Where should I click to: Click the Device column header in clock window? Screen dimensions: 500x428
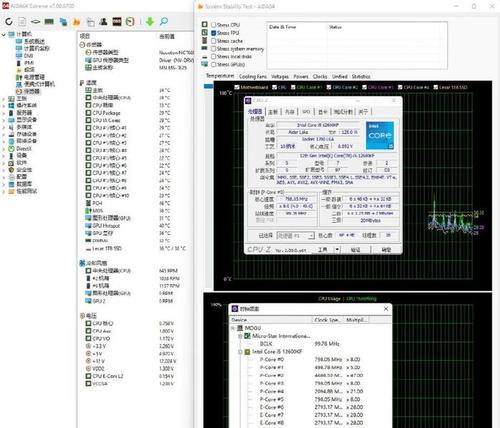click(271, 320)
